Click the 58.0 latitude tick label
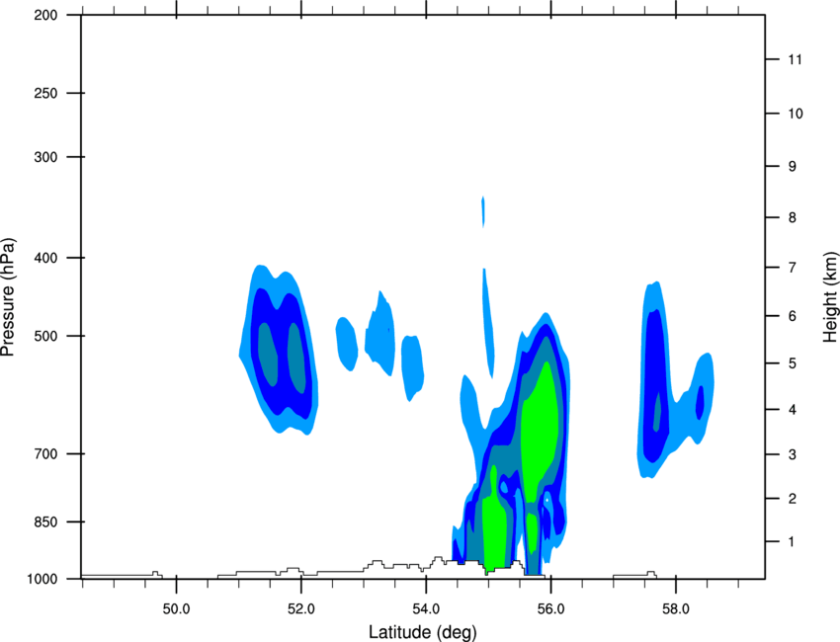 [x=676, y=609]
